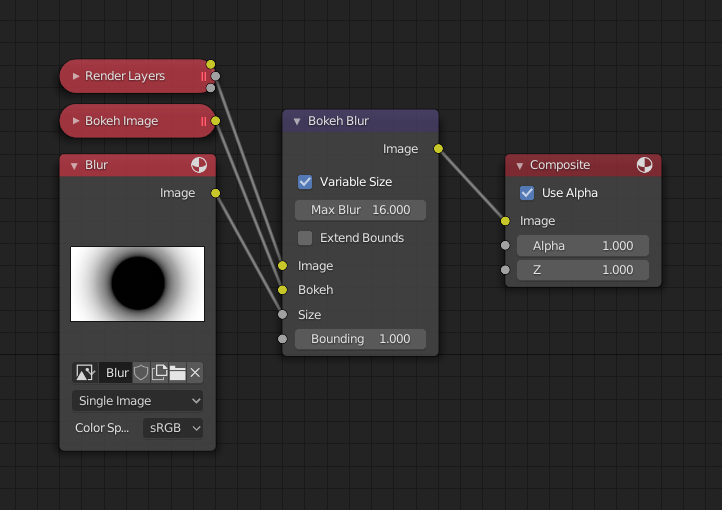Disable the Variable Size checkbox
The height and width of the screenshot is (510, 722).
[x=305, y=182]
